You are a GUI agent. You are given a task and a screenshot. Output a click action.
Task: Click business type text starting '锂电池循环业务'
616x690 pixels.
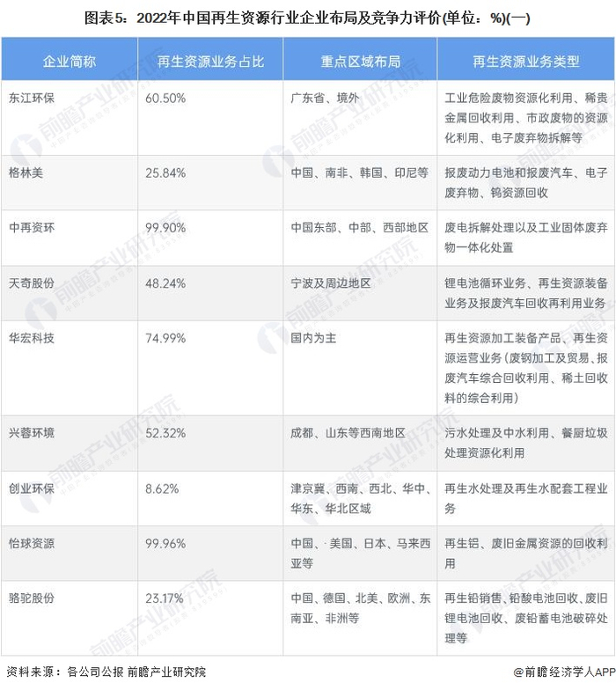(526, 292)
